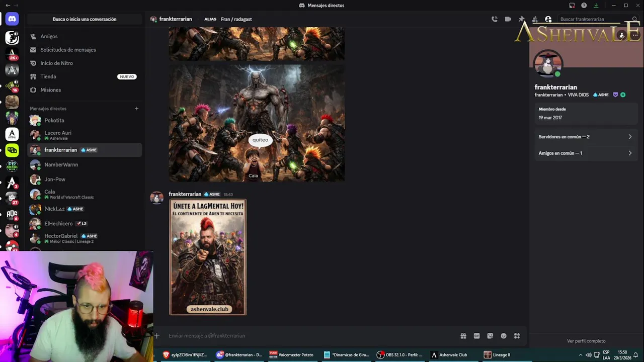Screen dimensions: 644x362
Task: Expand Servidores en común — 2
Action: coord(585,137)
